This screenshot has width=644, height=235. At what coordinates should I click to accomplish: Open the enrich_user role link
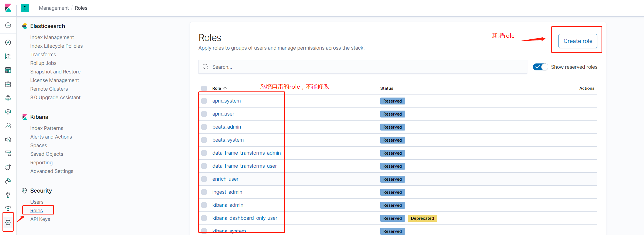coord(225,179)
